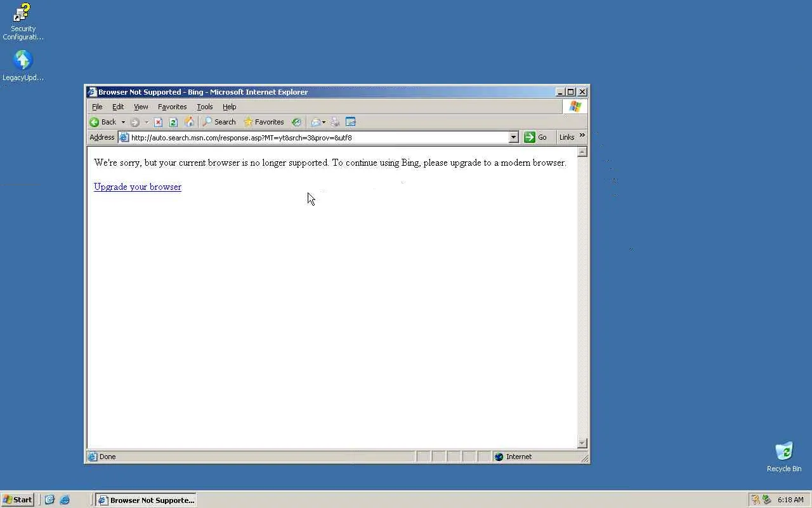812x508 pixels.
Task: Open the Help menu
Action: pos(229,107)
